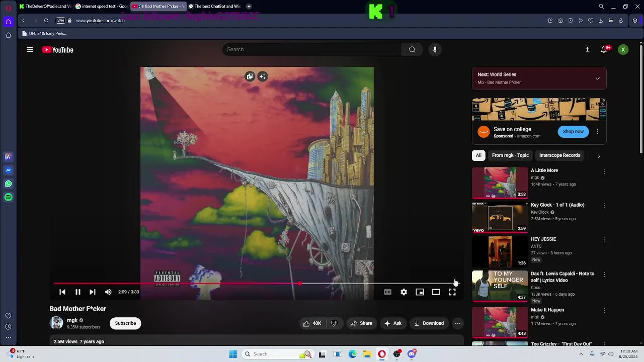Dislike the video
Image resolution: width=644 pixels, height=362 pixels.
tap(334, 323)
